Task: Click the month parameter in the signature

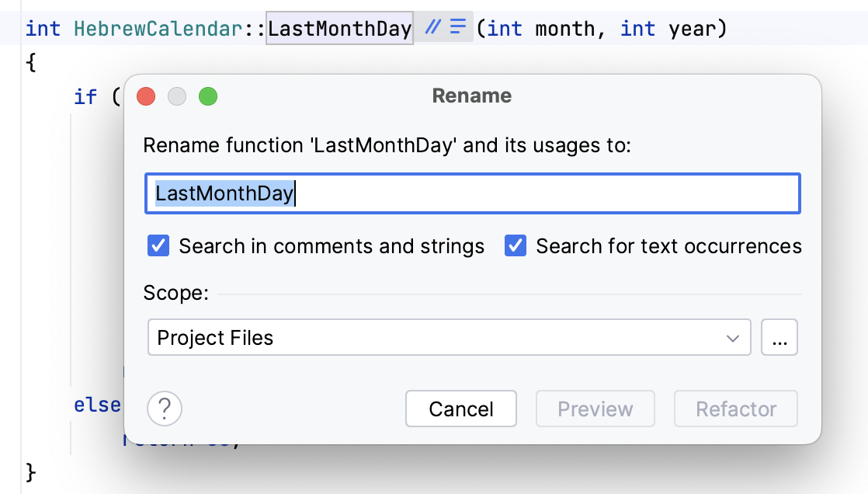Action: (567, 30)
